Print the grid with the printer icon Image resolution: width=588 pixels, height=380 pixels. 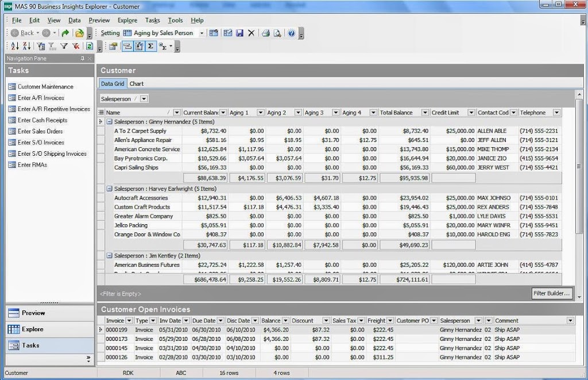coord(266,33)
